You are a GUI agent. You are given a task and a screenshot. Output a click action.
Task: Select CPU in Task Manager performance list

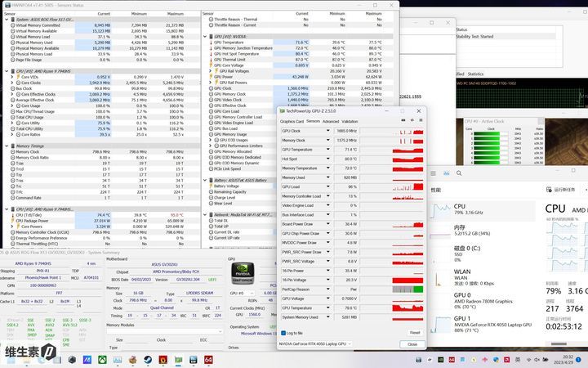[x=483, y=210]
